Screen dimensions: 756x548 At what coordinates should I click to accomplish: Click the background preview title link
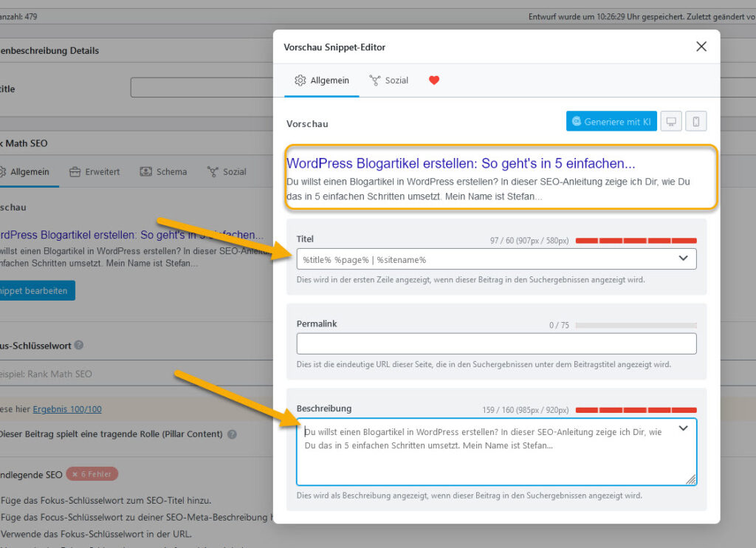[x=131, y=235]
